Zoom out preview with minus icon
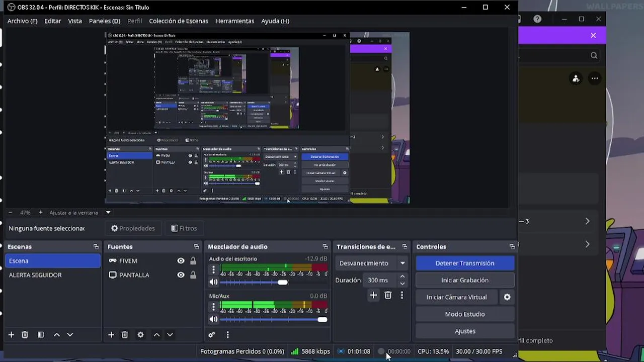Viewport: 644px width, 362px height. click(10, 213)
